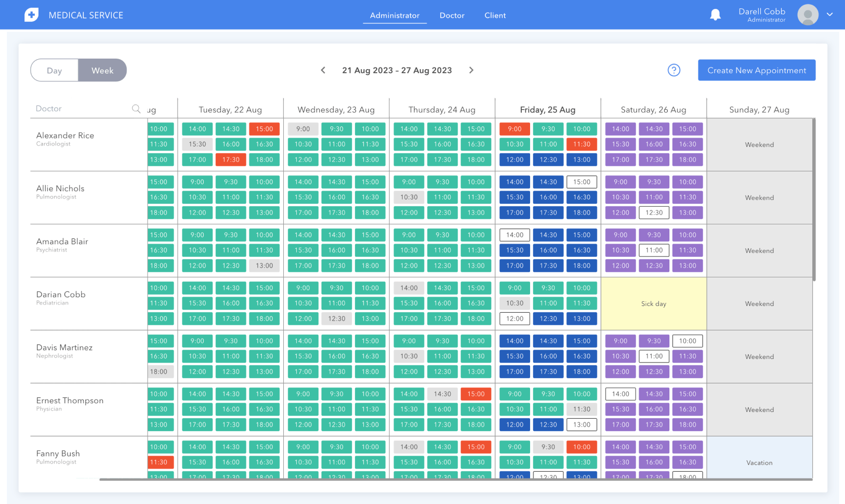
Task: Go to previous week with left arrow
Action: point(323,70)
